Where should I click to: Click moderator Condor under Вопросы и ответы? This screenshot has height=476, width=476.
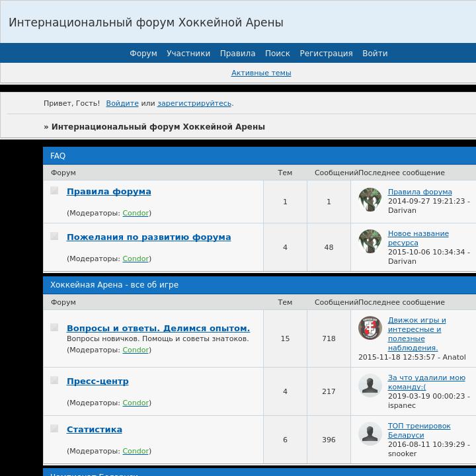pyautogui.click(x=136, y=350)
